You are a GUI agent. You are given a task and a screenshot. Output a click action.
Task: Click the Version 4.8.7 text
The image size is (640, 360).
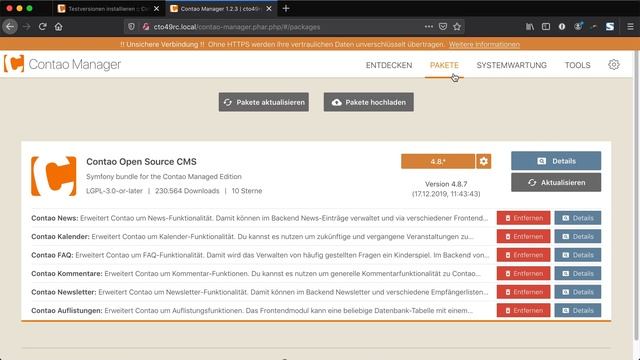[x=446, y=184]
